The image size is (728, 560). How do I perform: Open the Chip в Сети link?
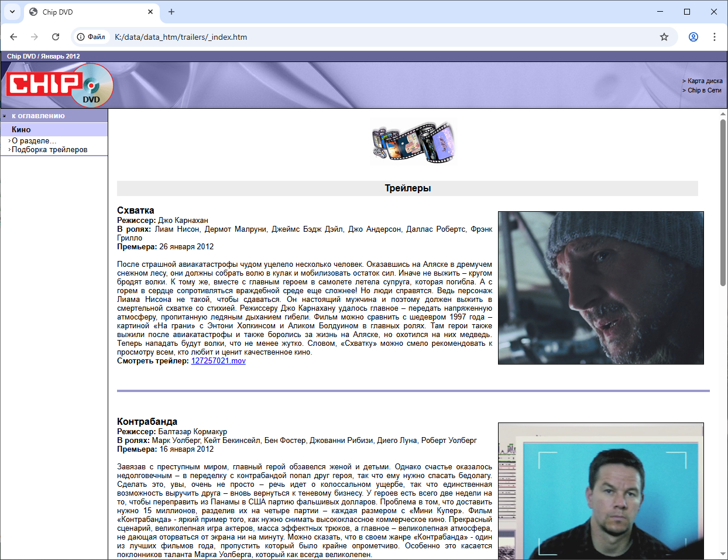pyautogui.click(x=704, y=90)
